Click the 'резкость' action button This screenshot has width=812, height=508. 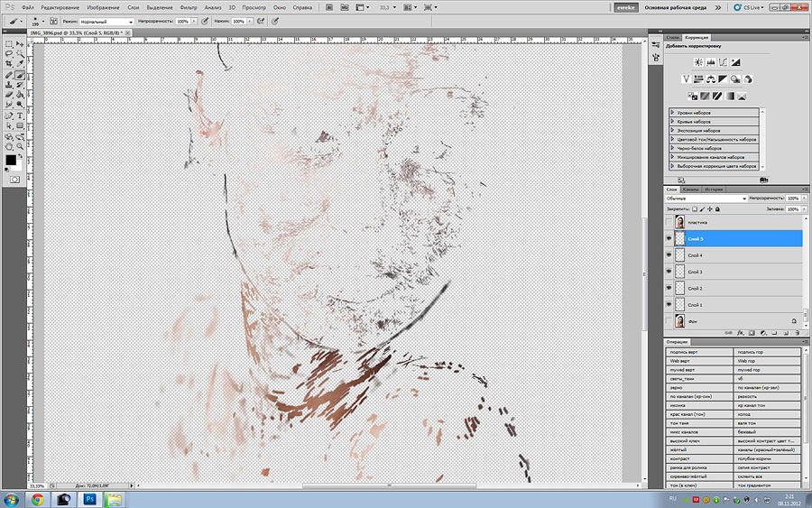(x=767, y=395)
